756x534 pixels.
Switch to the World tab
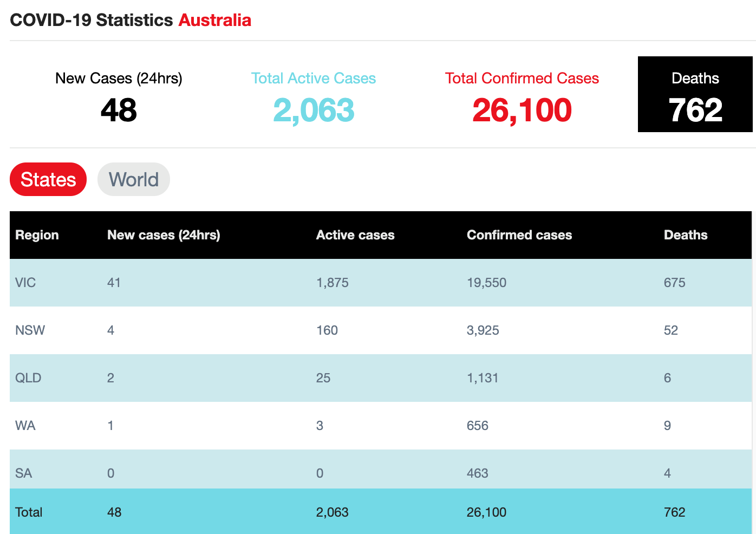pos(134,179)
